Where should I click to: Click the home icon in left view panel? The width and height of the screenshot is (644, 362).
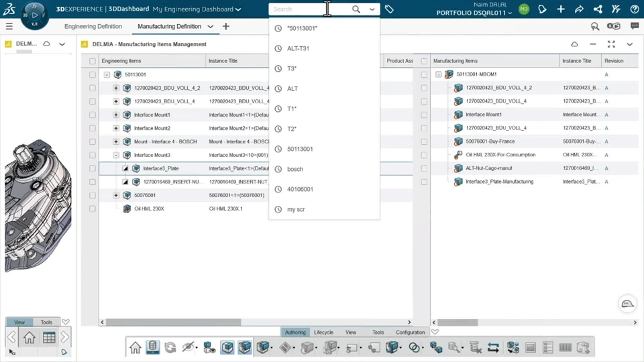29,337
